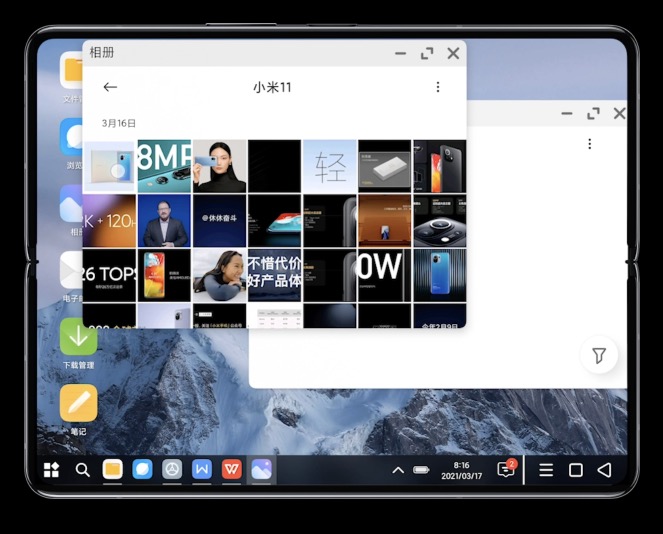This screenshot has height=534, width=663.
Task: Open the recent apps three-line button
Action: (546, 470)
